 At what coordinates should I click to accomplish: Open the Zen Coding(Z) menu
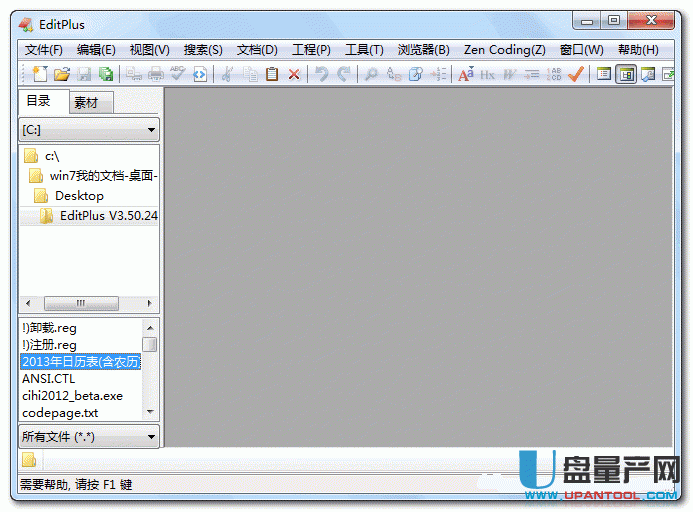tap(504, 50)
